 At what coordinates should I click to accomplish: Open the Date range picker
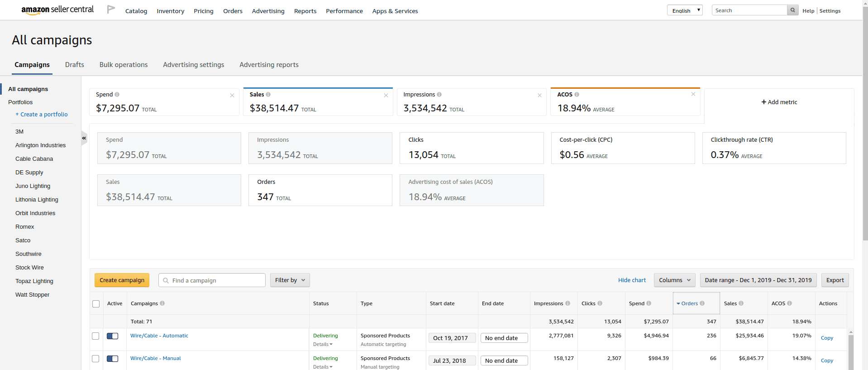(758, 280)
